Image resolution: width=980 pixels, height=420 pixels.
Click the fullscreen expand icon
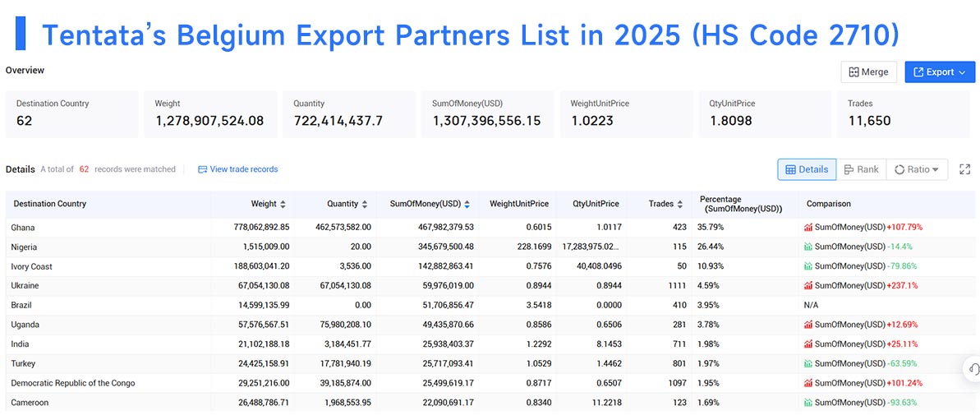pos(964,169)
